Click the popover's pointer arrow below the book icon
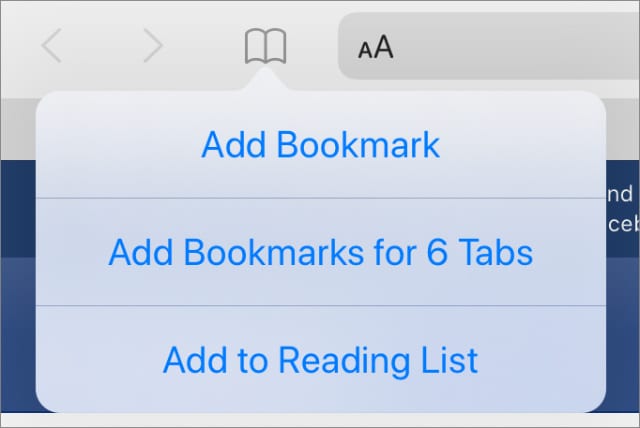This screenshot has height=428, width=640. (x=265, y=79)
